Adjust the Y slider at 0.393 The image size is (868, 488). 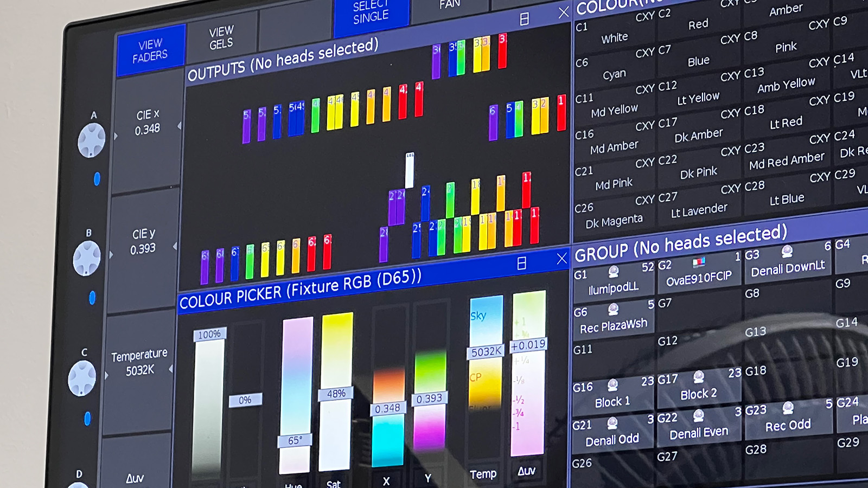click(x=429, y=399)
